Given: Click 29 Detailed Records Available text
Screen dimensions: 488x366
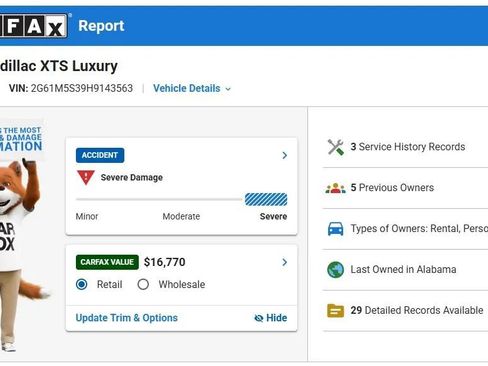Looking at the screenshot, I should (x=417, y=310).
